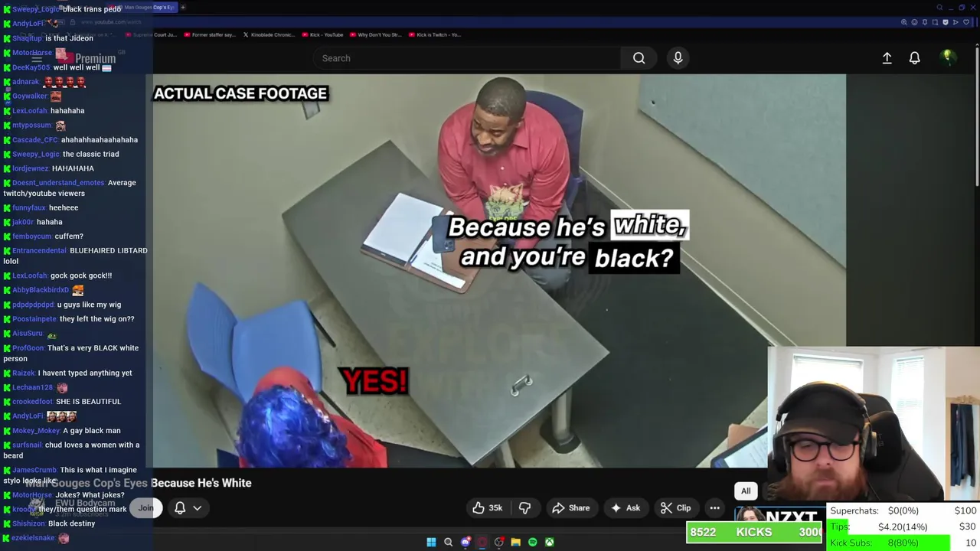
Task: Click chat message 'they left the wig on??'
Action: click(x=96, y=319)
